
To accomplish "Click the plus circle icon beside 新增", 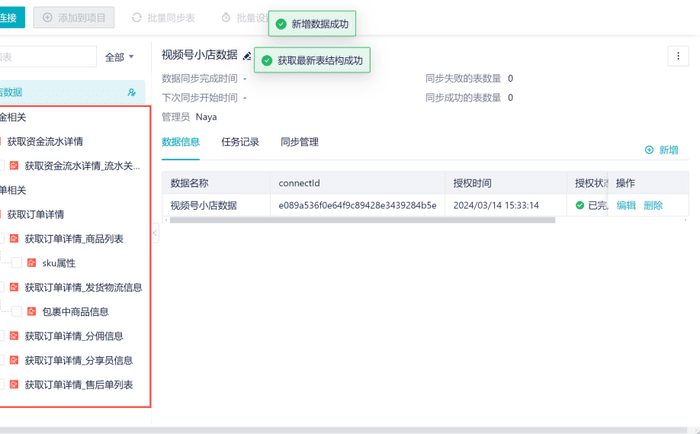I will 649,150.
